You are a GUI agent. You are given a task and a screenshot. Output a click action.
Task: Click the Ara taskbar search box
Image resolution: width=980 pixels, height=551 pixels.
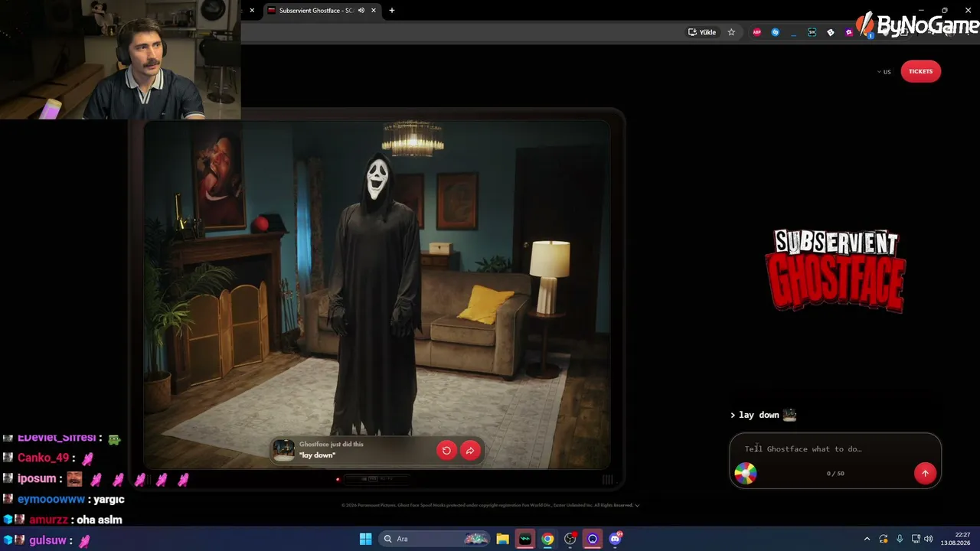tap(435, 539)
